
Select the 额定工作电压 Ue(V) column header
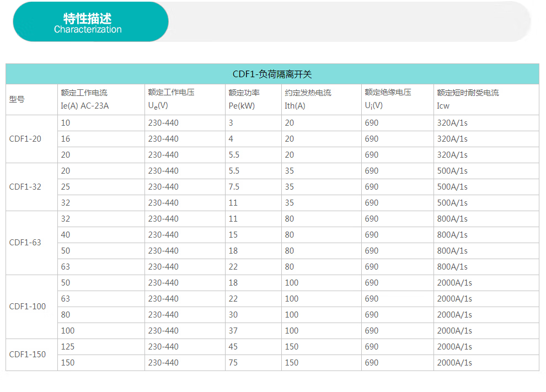click(x=171, y=99)
